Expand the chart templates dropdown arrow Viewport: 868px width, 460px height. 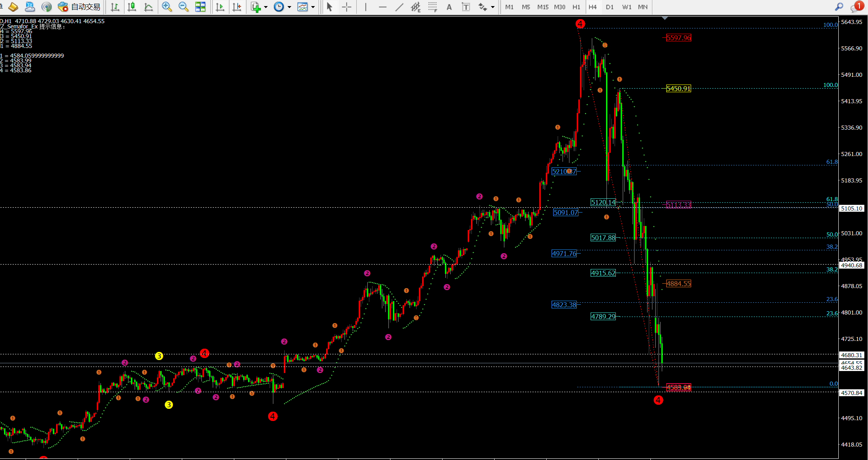pyautogui.click(x=313, y=7)
